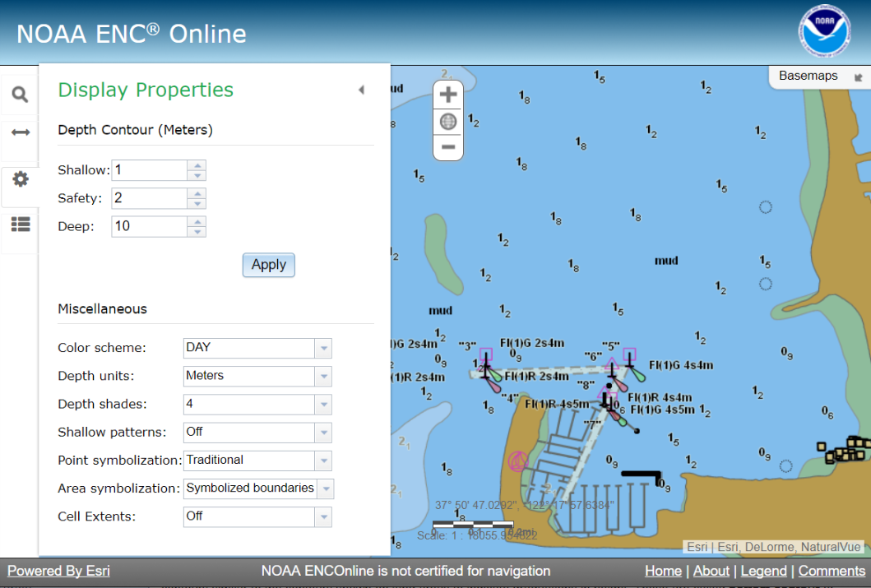Viewport: 871px width, 588px height.
Task: Go to the Home link
Action: (x=663, y=571)
